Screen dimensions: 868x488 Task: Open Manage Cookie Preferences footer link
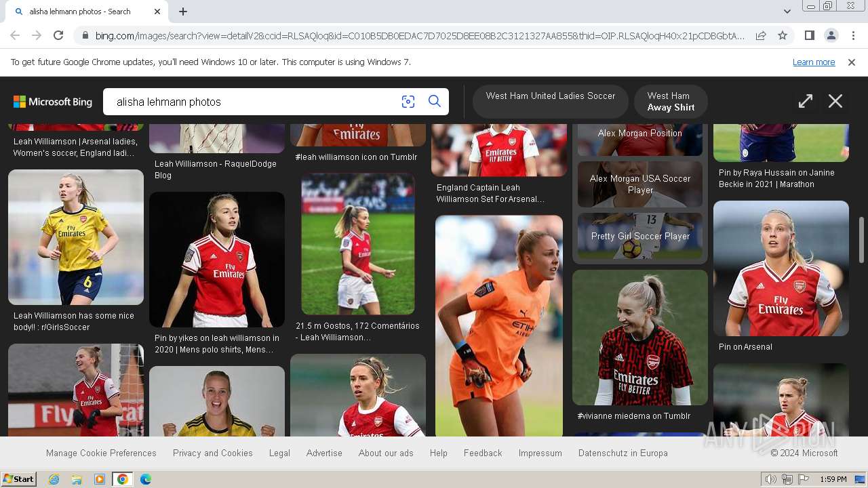(x=101, y=453)
